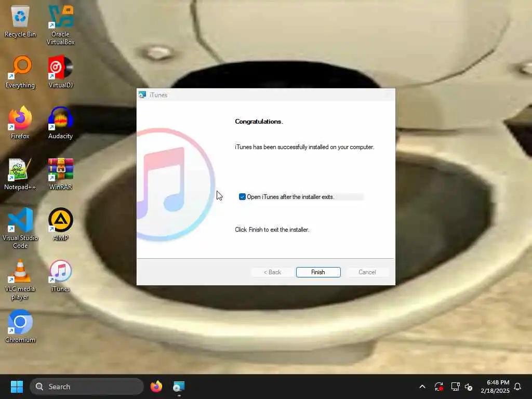Click the greyed-out Cancel button
The image size is (532, 399).
point(367,272)
